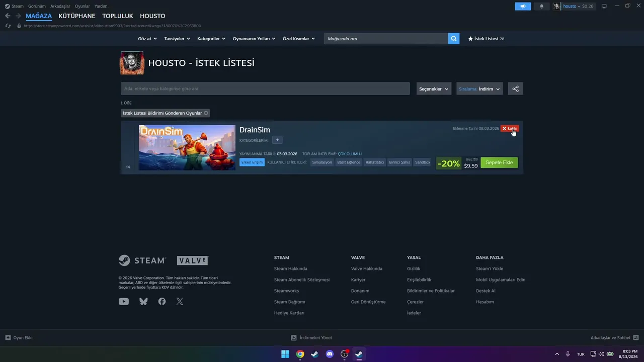
Task: Click the store search magnifier button
Action: click(x=454, y=38)
